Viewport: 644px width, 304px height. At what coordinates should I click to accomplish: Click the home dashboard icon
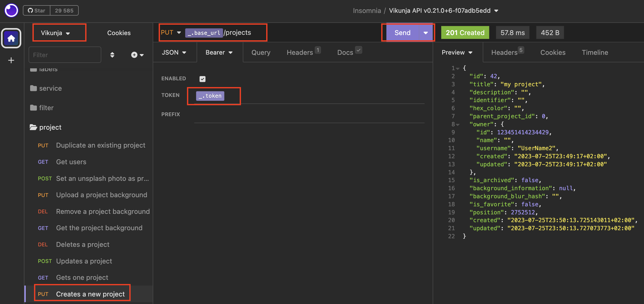pyautogui.click(x=11, y=38)
